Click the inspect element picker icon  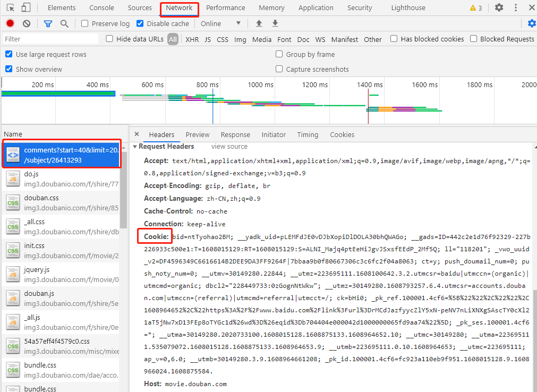click(x=11, y=8)
